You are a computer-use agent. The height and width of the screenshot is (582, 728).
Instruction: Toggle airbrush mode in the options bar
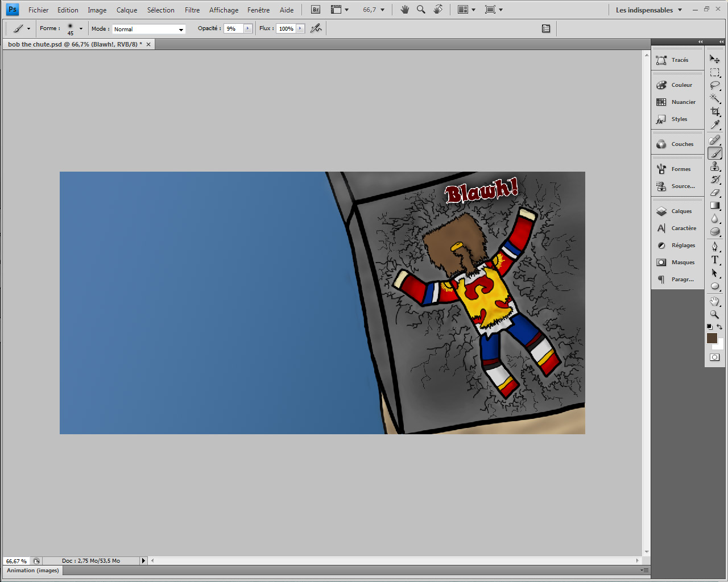[316, 28]
